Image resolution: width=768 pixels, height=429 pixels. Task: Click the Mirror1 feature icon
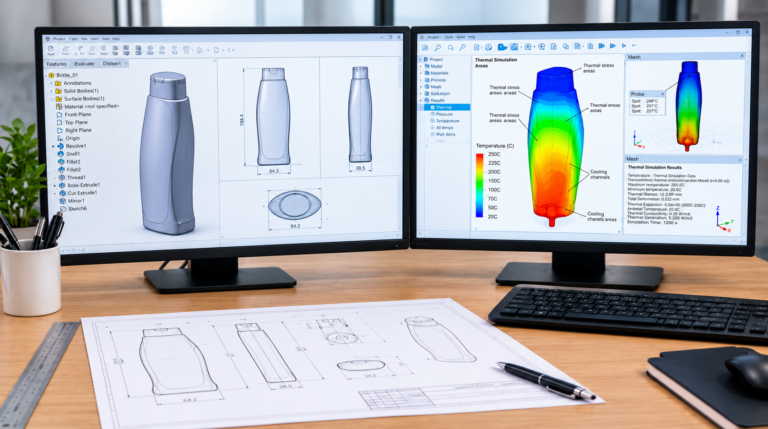click(x=63, y=201)
